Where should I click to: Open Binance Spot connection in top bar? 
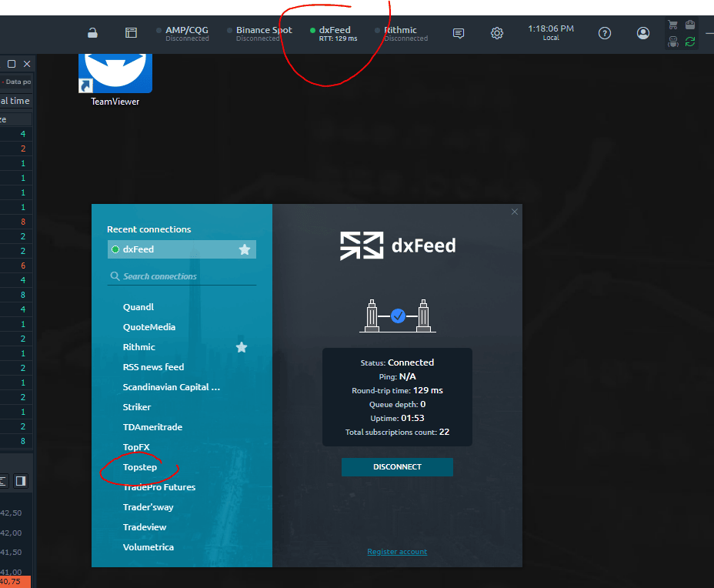point(259,33)
